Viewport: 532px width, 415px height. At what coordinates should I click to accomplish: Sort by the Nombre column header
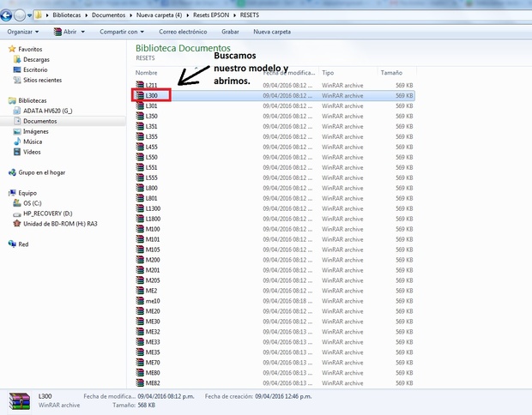(146, 73)
